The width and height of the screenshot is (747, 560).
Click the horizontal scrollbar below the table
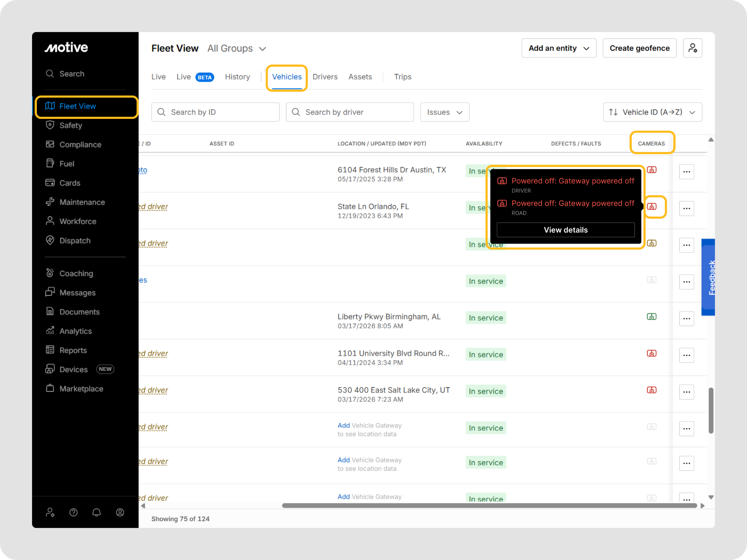pyautogui.click(x=489, y=506)
